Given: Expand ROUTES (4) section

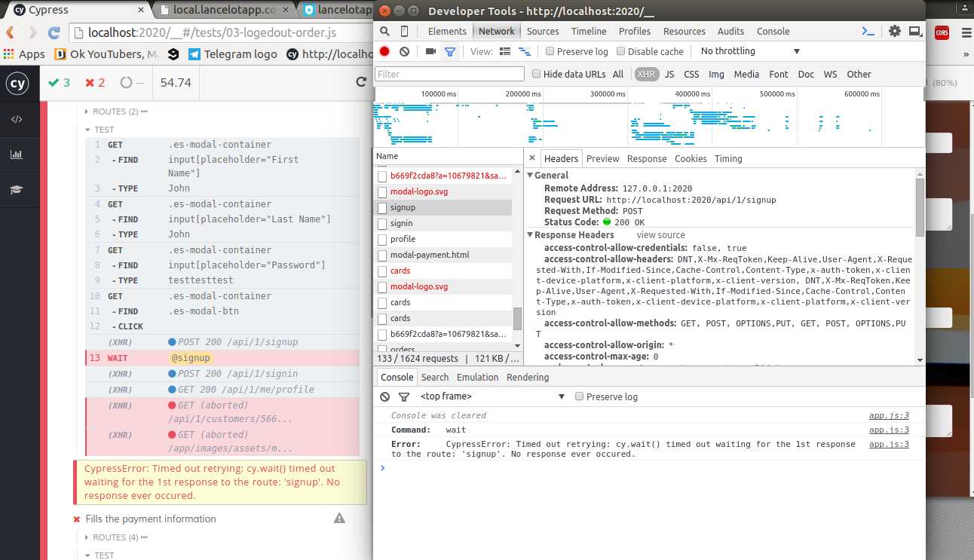Looking at the screenshot, I should (x=116, y=537).
